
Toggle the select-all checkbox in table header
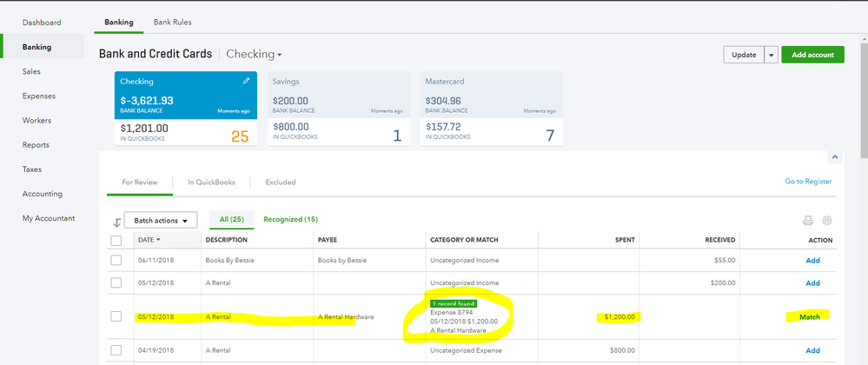pyautogui.click(x=116, y=240)
